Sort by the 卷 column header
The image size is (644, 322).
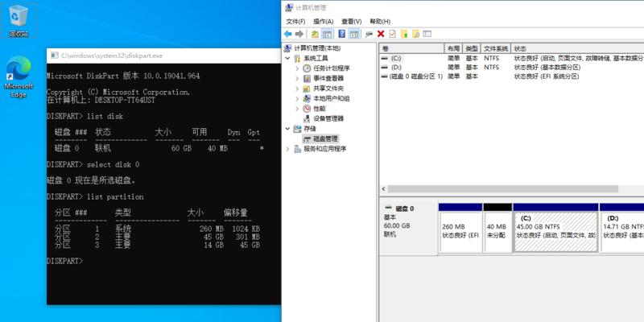411,48
